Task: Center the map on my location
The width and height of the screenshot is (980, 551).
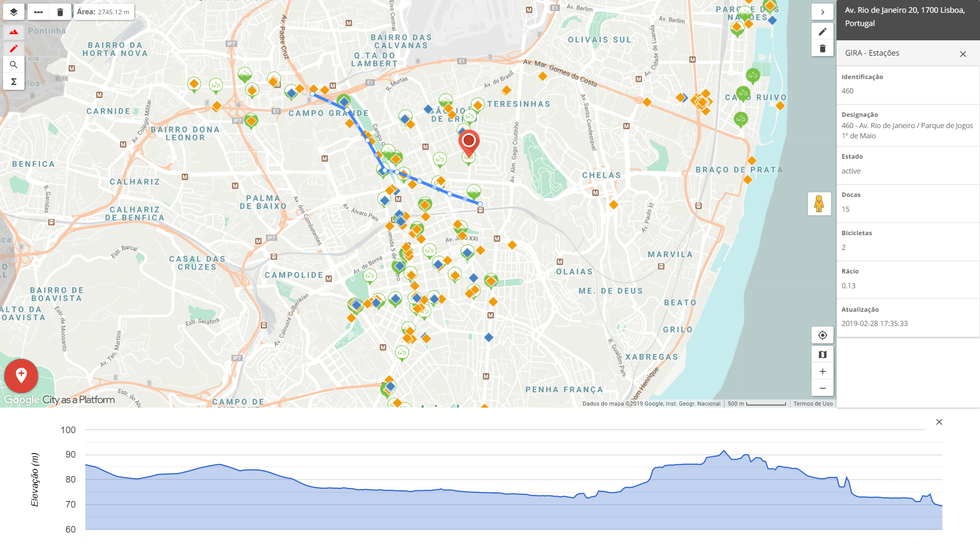Action: (822, 335)
